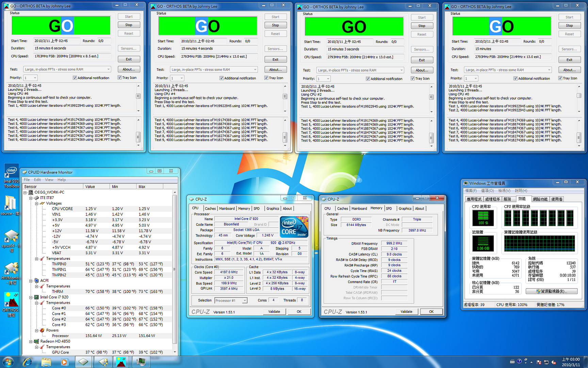This screenshot has height=368, width=588.
Task: Open Internet Explorer from taskbar
Action: [27, 362]
